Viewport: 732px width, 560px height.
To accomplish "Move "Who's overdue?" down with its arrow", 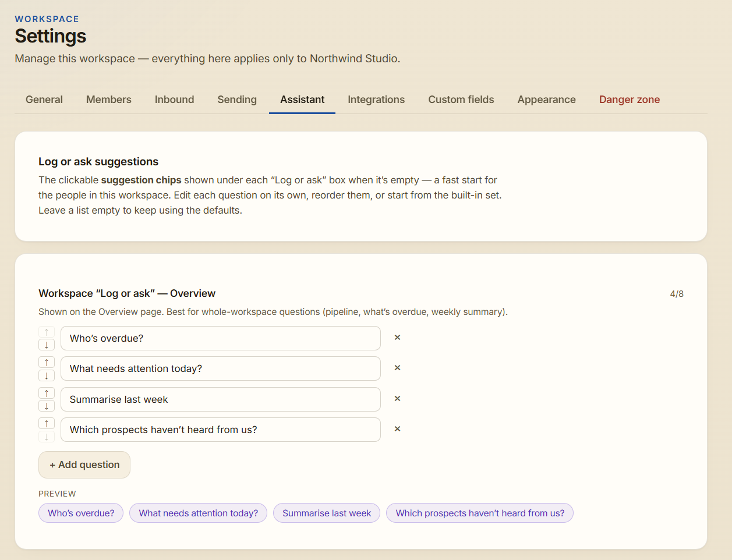I will coord(47,345).
